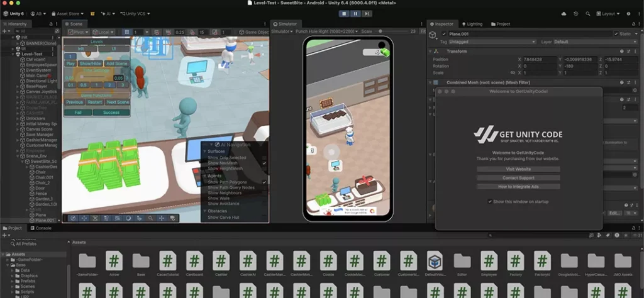Open the CacaoTutorial script asset
Viewport: 644px width, 298px height.
coord(167,261)
